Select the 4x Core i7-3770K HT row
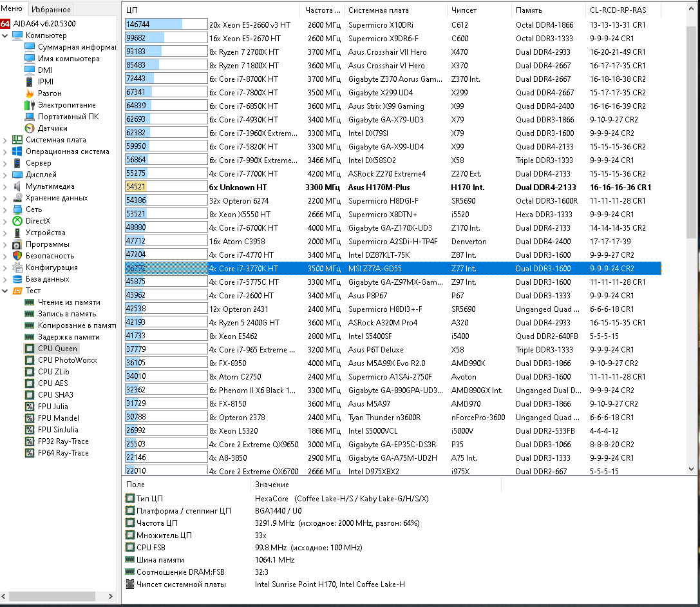Image resolution: width=700 pixels, height=607 pixels. tap(393, 269)
